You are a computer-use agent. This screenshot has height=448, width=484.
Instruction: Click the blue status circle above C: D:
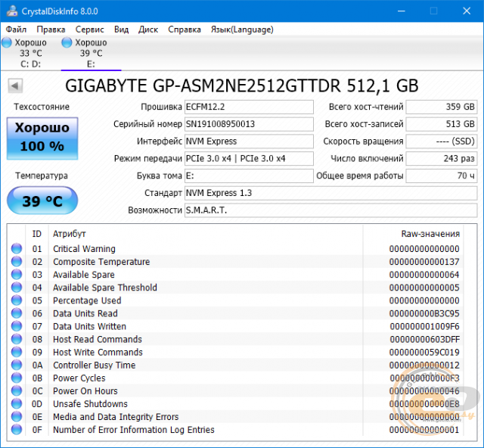tap(7, 42)
